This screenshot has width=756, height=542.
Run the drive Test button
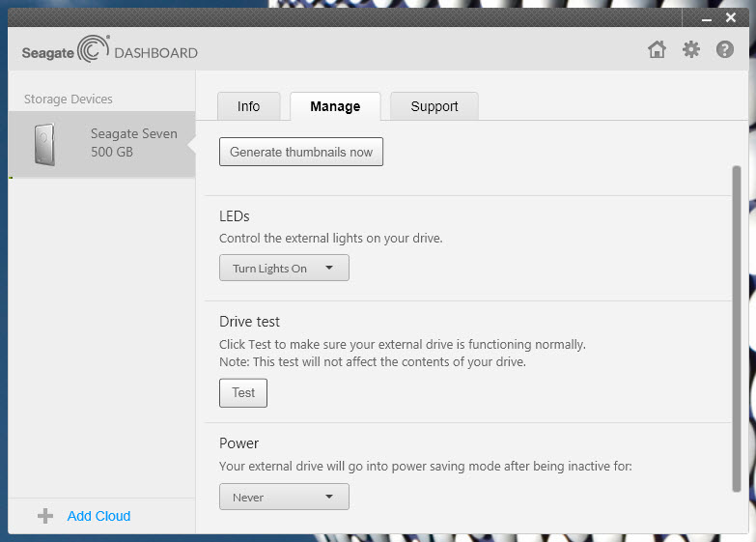click(243, 393)
